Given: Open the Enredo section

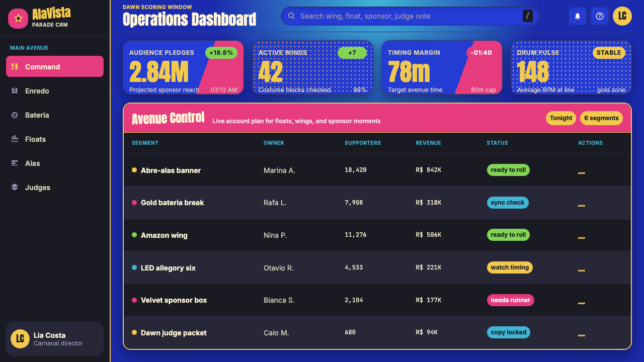Looking at the screenshot, I should coord(55,90).
